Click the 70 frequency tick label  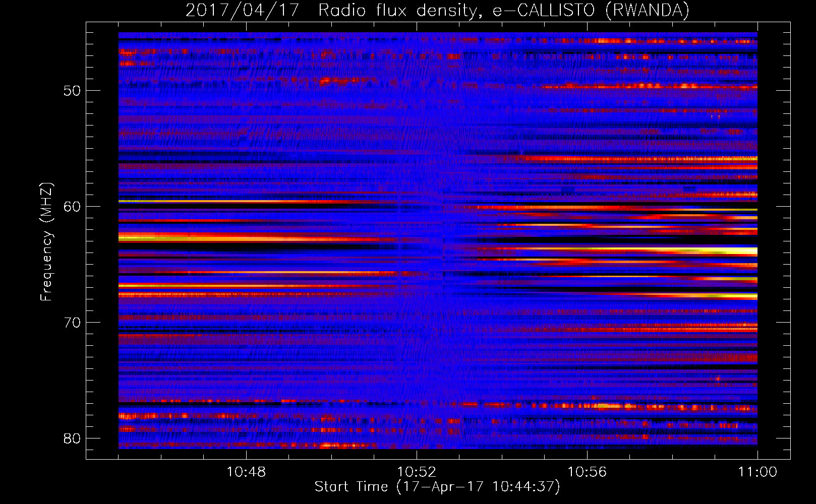click(x=72, y=323)
